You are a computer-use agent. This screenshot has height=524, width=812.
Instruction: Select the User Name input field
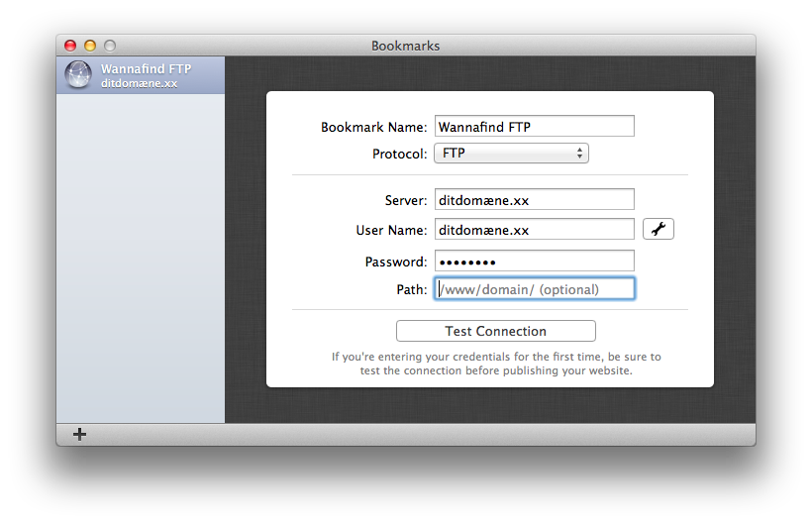(x=534, y=229)
